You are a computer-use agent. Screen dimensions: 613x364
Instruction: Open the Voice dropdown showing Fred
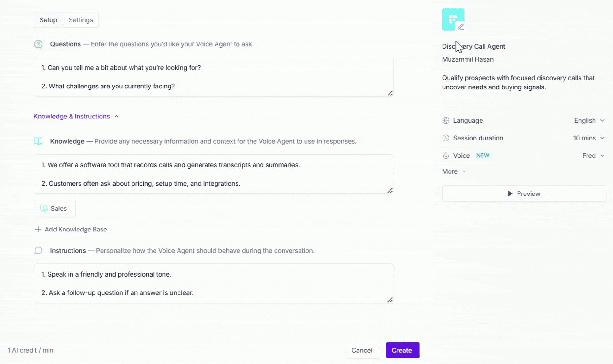[593, 155]
